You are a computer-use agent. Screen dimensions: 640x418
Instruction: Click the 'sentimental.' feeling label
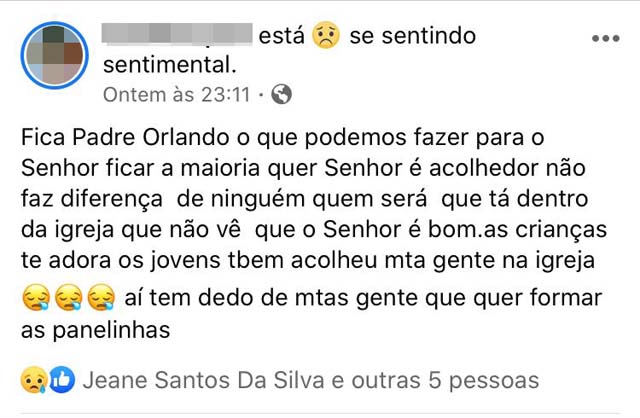170,65
